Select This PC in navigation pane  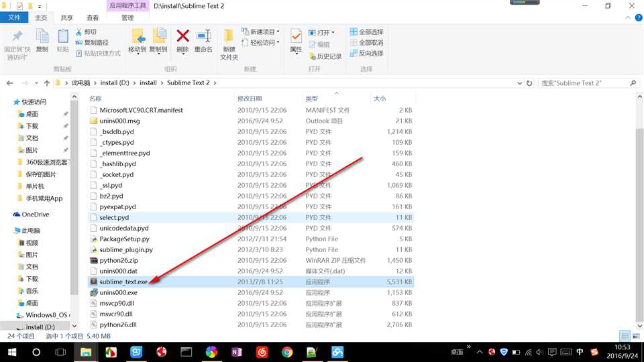27,231
